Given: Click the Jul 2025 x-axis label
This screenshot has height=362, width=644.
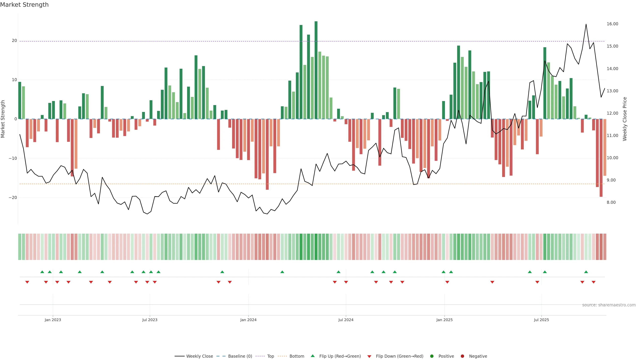Looking at the screenshot, I should 541,320.
